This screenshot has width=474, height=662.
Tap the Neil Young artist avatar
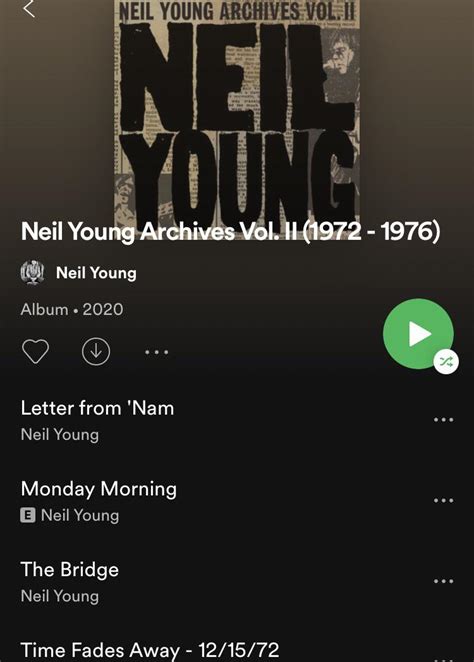[32, 273]
